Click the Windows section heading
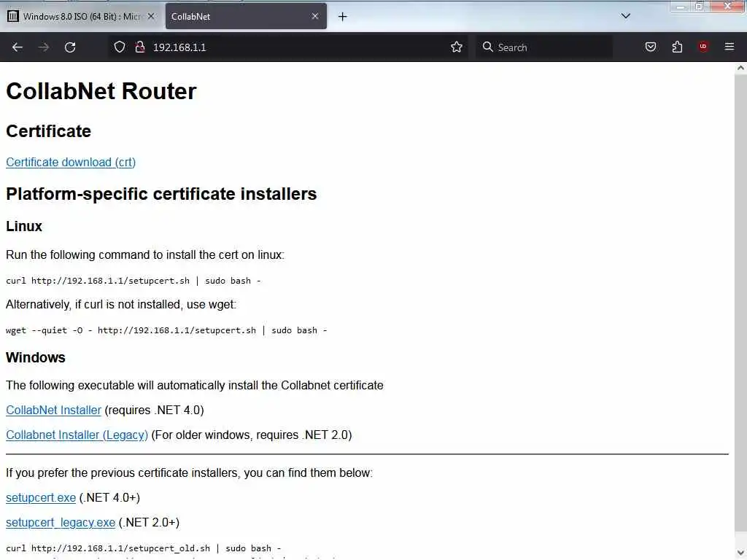 pos(35,357)
